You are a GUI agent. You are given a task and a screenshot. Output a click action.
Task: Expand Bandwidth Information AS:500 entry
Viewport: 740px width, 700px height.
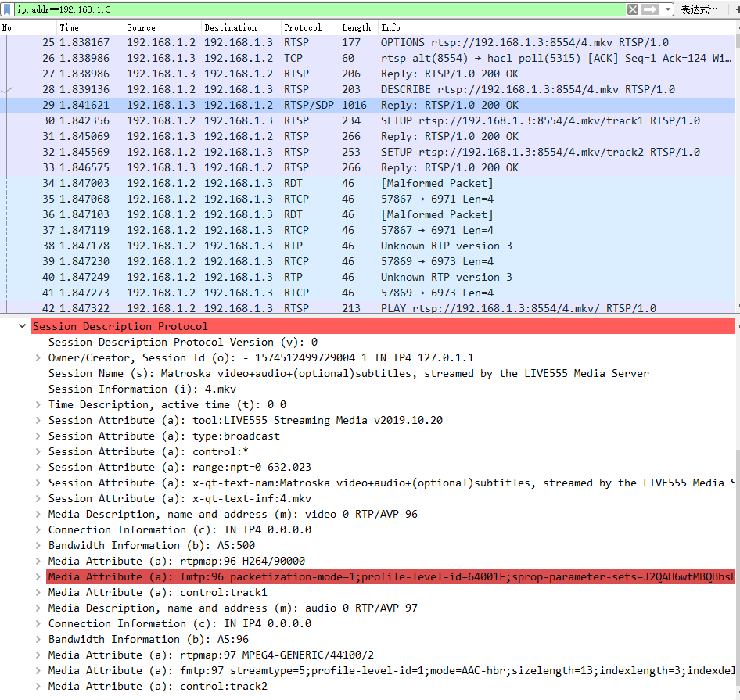tap(38, 545)
